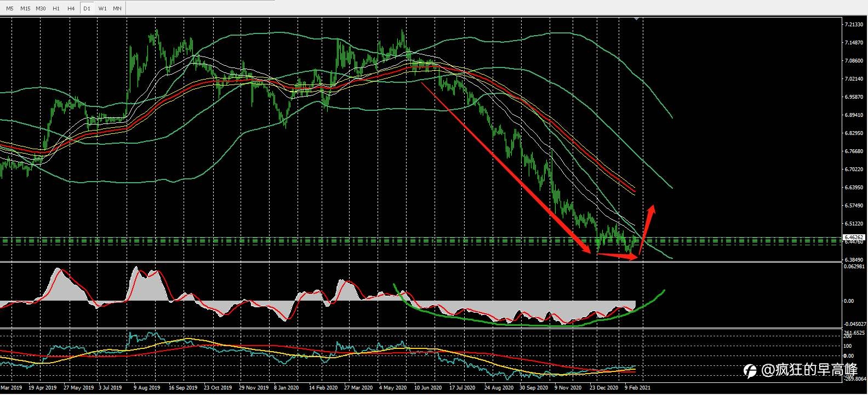Click the 9 Feb 2021 date label

tap(638, 387)
